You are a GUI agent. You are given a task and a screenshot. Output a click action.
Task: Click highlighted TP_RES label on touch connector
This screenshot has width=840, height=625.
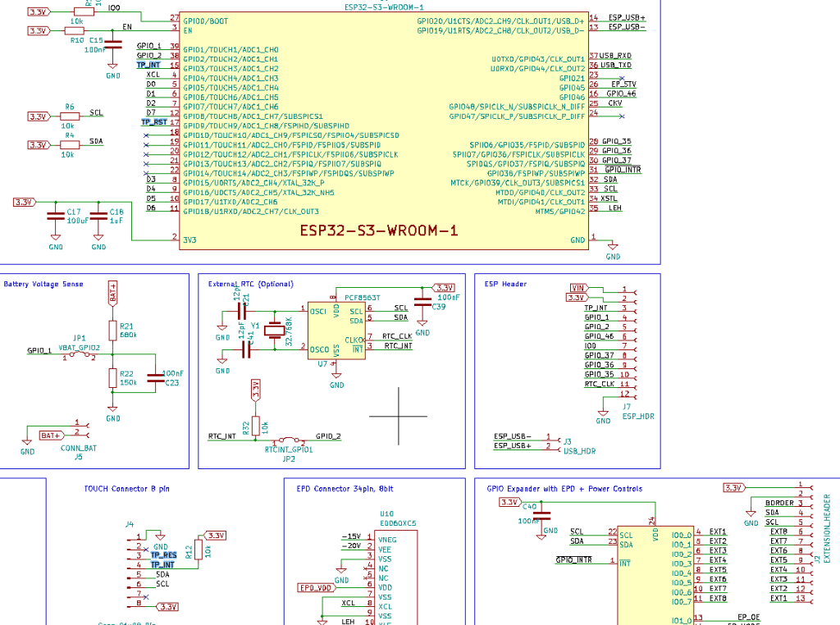click(163, 555)
